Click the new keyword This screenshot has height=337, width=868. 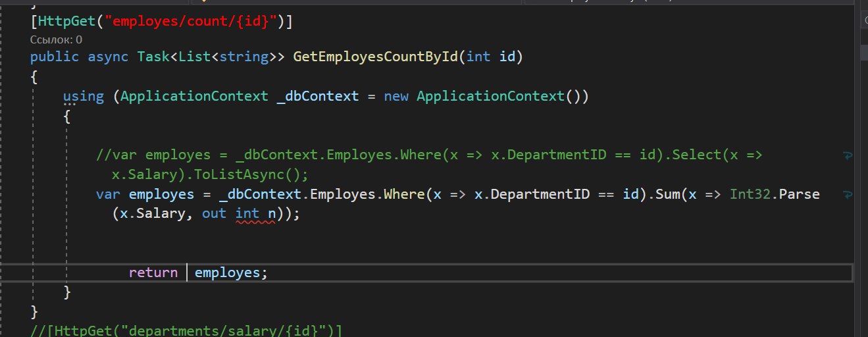pos(396,96)
